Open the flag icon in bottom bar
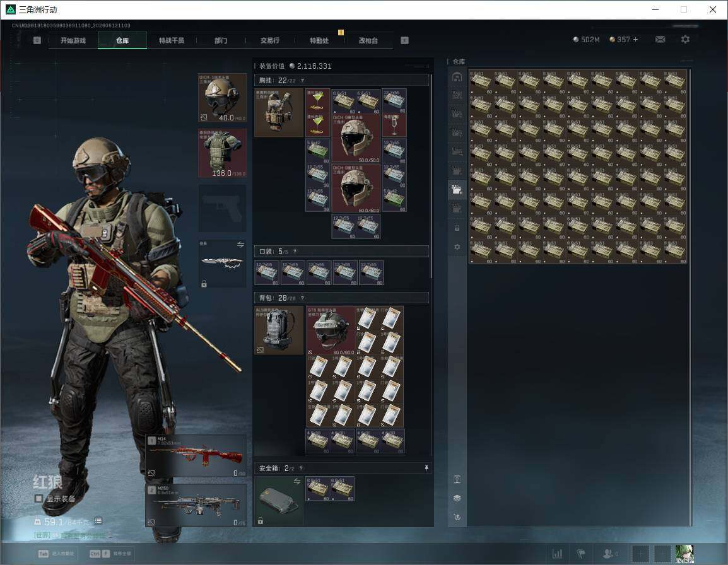The height and width of the screenshot is (565, 728). pyautogui.click(x=580, y=554)
